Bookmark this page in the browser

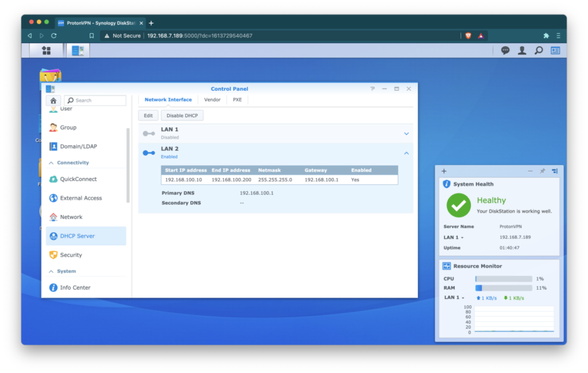click(x=91, y=36)
